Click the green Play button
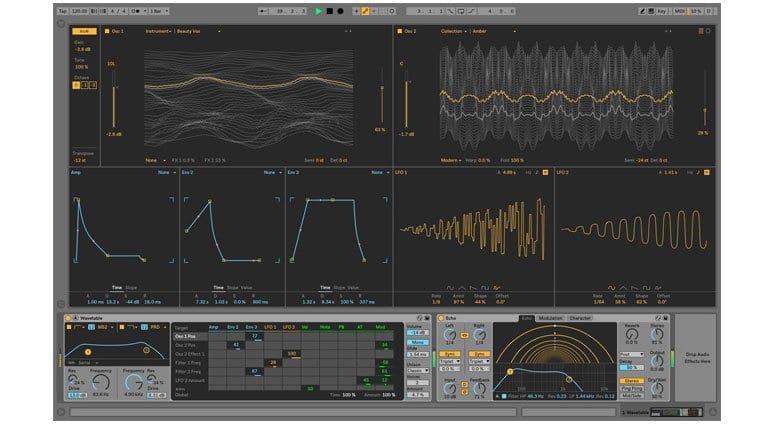Screen dimensions: 770x425 tap(318, 11)
